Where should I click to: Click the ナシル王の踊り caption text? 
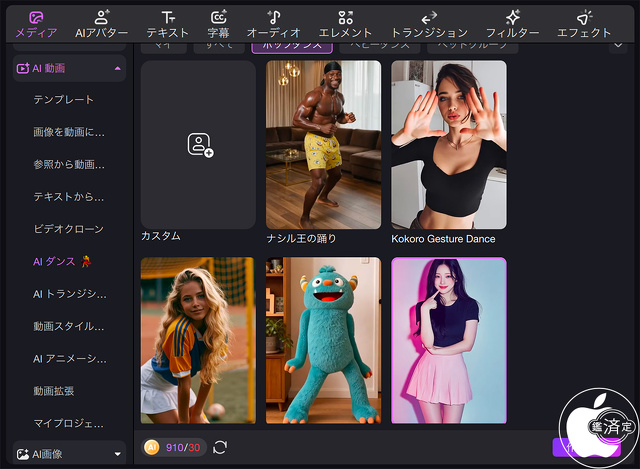(301, 238)
